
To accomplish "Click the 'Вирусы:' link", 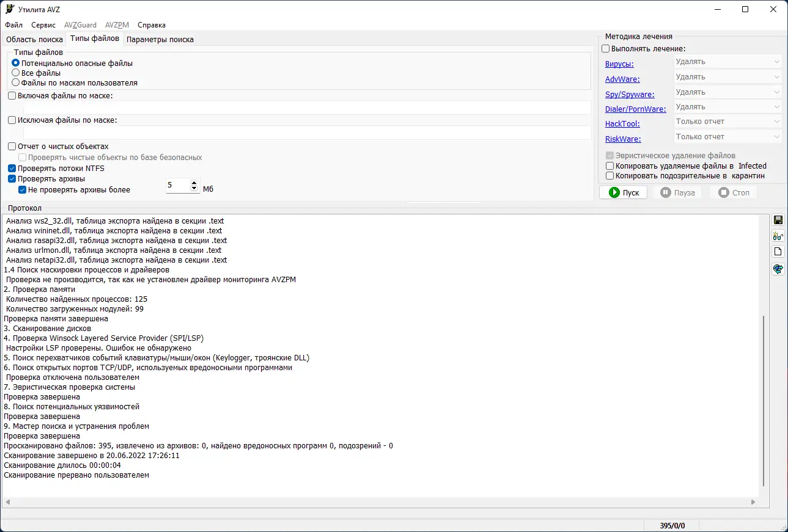I will point(619,64).
